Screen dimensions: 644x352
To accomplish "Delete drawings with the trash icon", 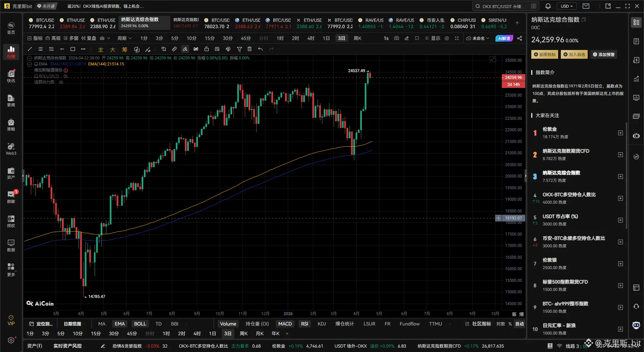I will pyautogui.click(x=250, y=49).
